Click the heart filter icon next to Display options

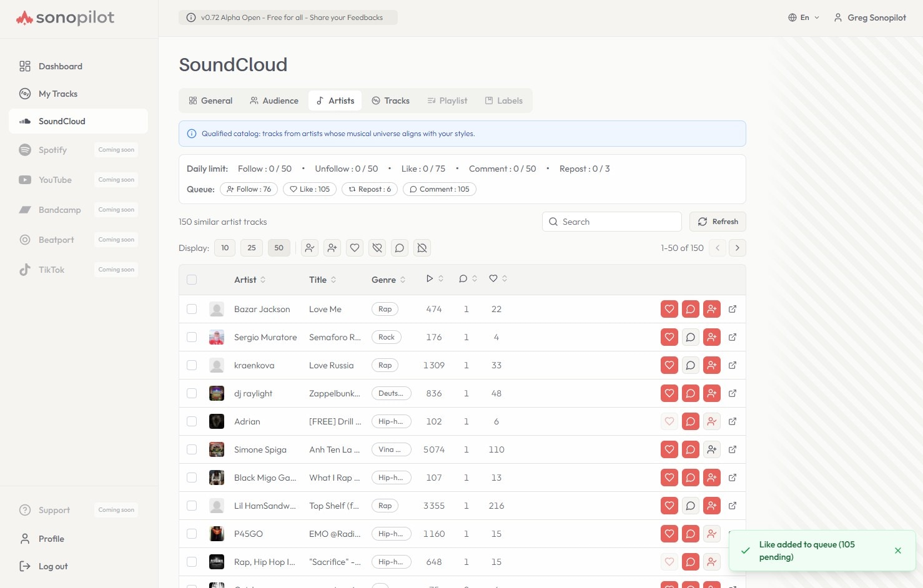(355, 248)
